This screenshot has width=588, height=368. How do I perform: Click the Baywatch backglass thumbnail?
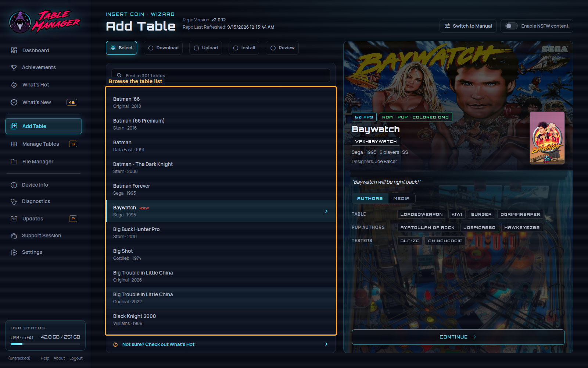pyautogui.click(x=547, y=138)
